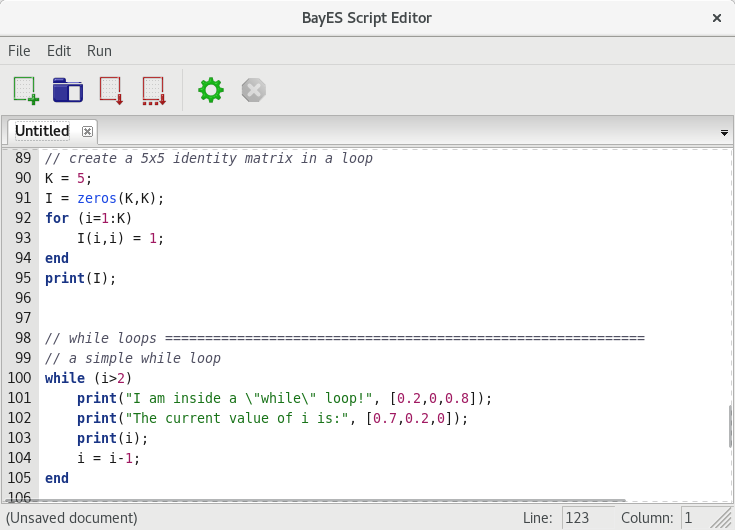Open a script file via the folder icon
This screenshot has width=735, height=530.
[x=68, y=90]
